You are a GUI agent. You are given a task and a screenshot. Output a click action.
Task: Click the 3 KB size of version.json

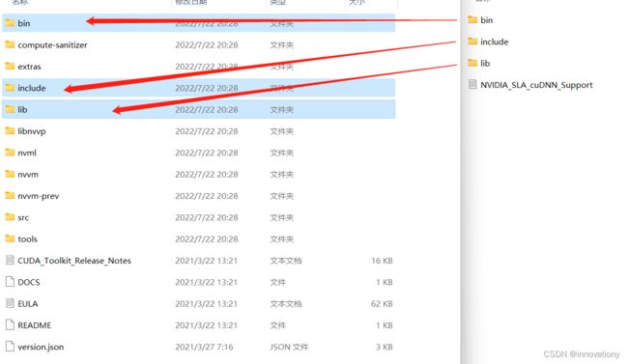click(x=385, y=347)
